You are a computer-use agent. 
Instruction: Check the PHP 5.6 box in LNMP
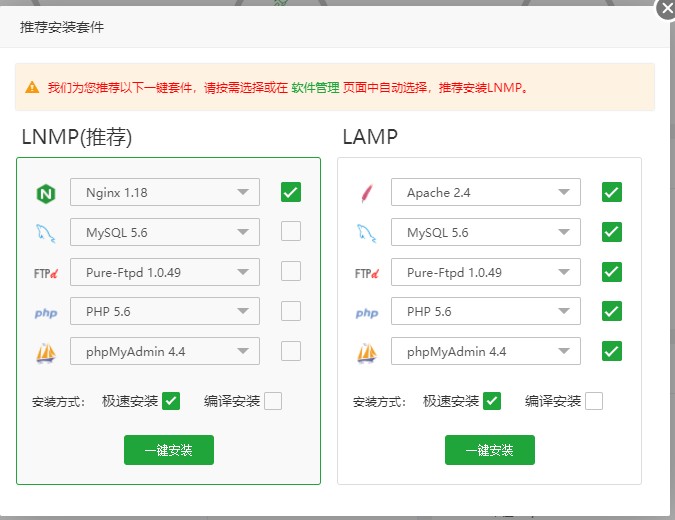[x=291, y=311]
